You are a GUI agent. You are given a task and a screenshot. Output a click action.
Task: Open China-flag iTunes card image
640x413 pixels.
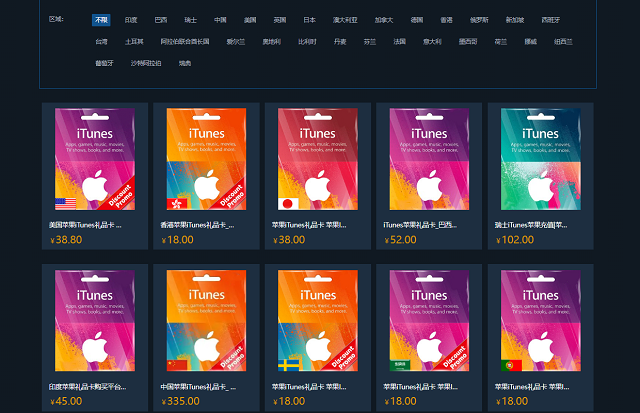(x=206, y=320)
